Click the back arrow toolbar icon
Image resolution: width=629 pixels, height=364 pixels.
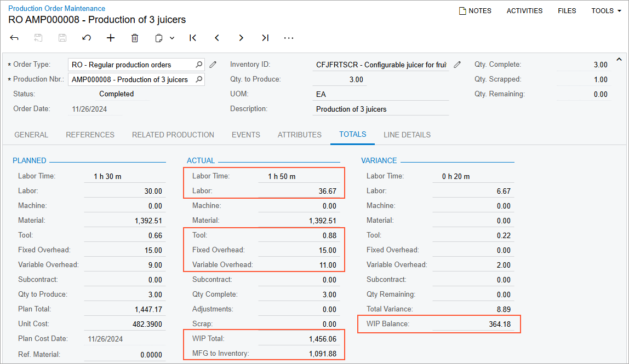(x=14, y=38)
